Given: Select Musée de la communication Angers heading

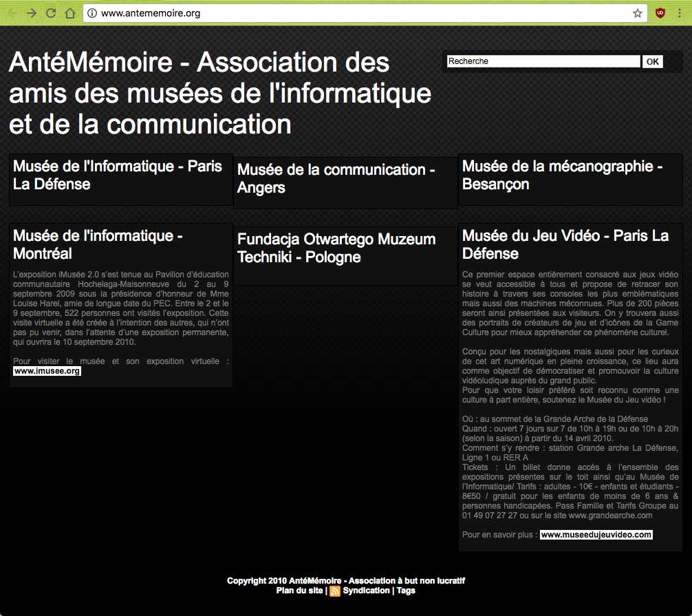Looking at the screenshot, I should (336, 178).
